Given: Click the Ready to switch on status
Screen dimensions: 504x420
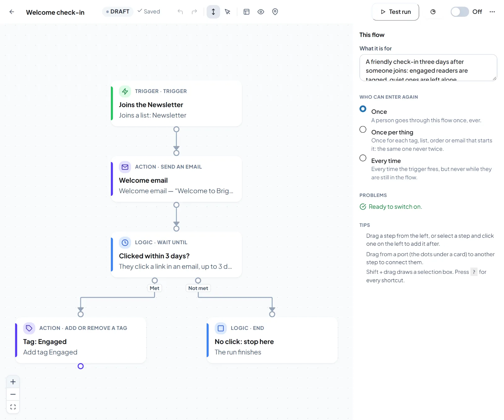Looking at the screenshot, I should click(391, 207).
